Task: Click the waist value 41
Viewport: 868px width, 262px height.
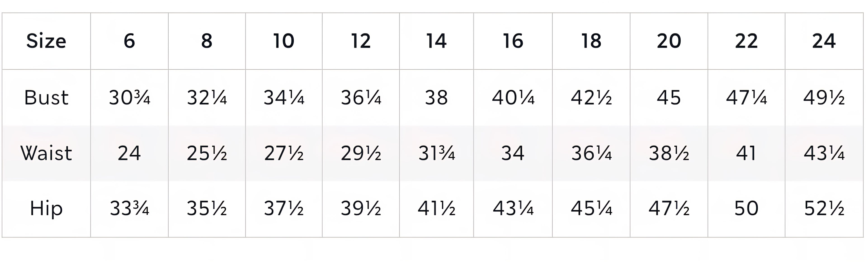Action: coord(746,153)
